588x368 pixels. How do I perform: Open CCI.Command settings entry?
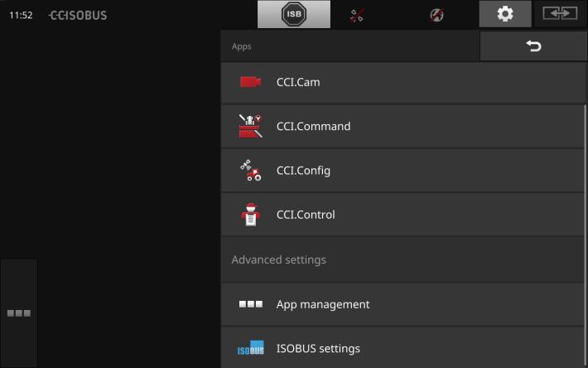click(x=403, y=127)
